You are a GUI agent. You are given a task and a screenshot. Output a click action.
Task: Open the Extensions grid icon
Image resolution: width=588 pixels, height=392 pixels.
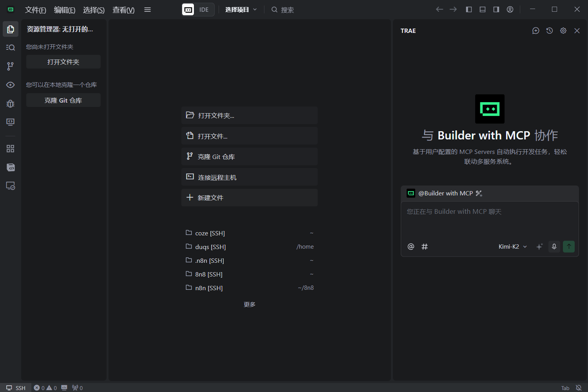point(11,149)
